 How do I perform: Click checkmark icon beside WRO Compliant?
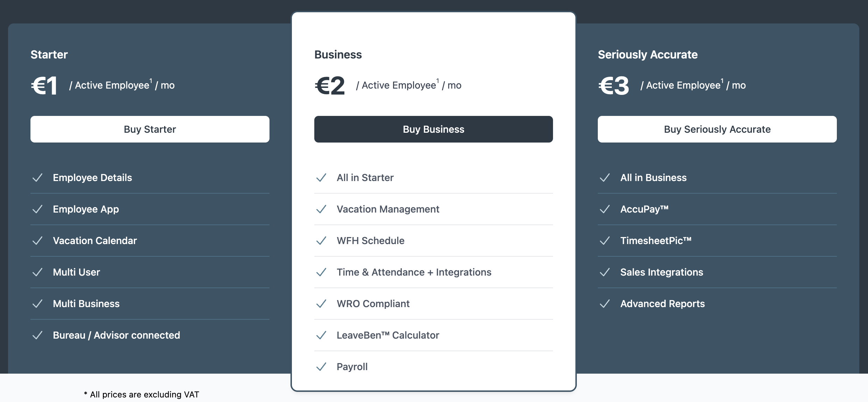pyautogui.click(x=321, y=304)
